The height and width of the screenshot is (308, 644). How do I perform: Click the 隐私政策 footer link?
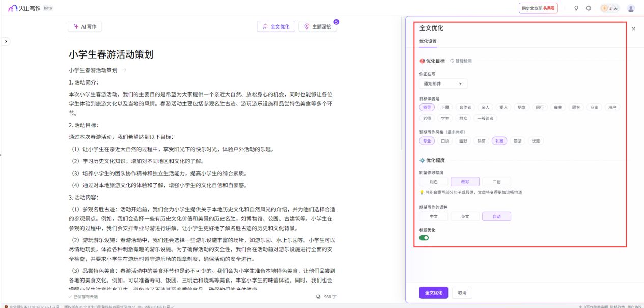tap(617, 306)
